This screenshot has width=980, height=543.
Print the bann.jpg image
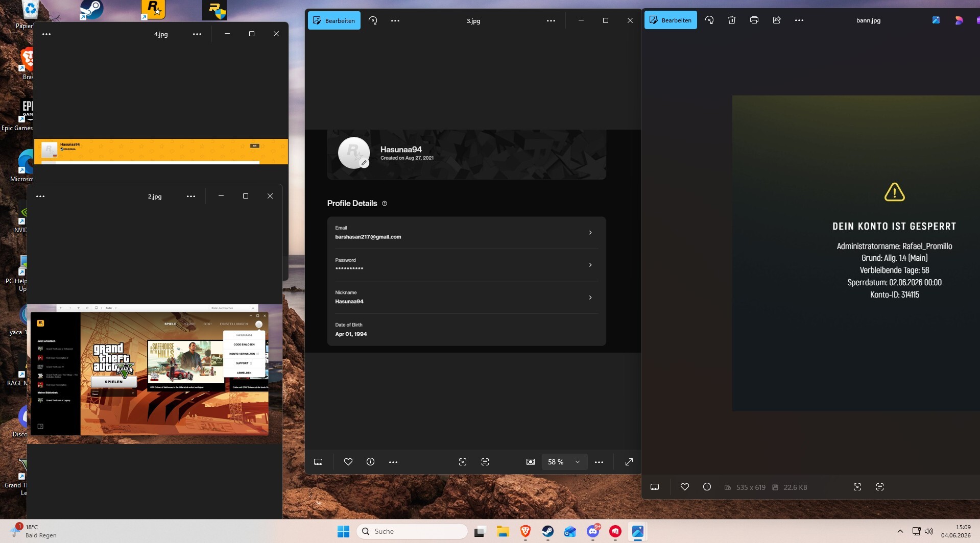(x=754, y=20)
